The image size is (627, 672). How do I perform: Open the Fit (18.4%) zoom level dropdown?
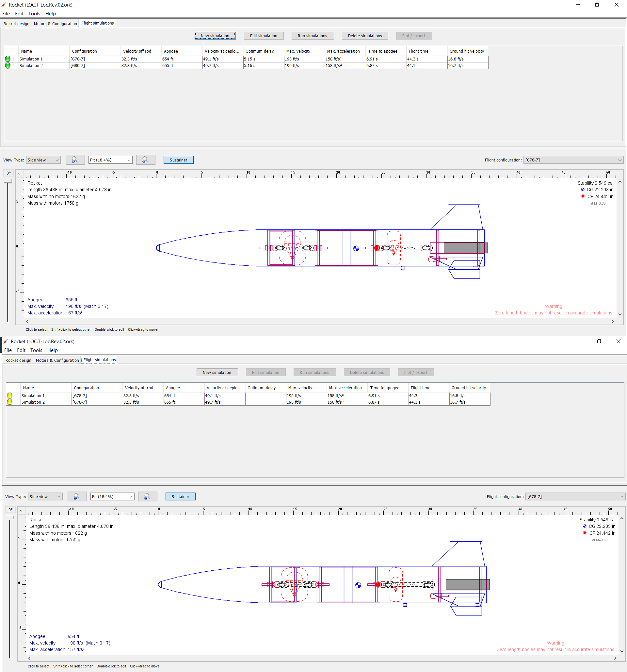tap(110, 160)
